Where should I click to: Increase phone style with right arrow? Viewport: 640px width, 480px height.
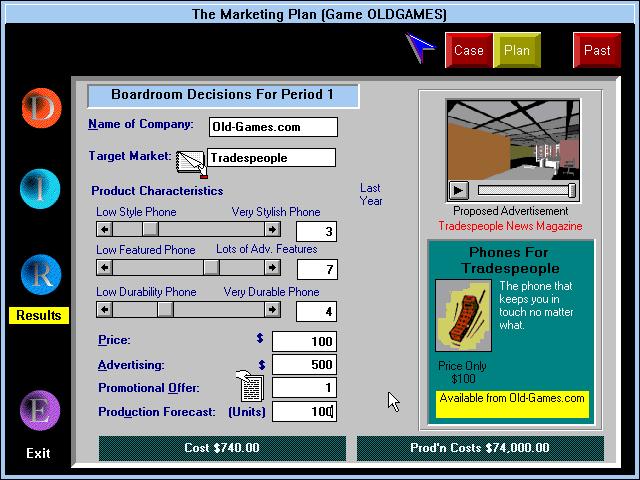272,229
